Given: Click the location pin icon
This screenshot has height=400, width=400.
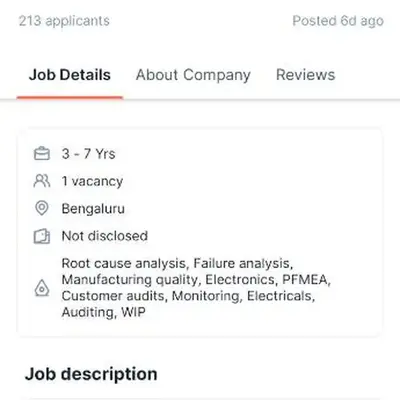Looking at the screenshot, I should click(x=42, y=209).
